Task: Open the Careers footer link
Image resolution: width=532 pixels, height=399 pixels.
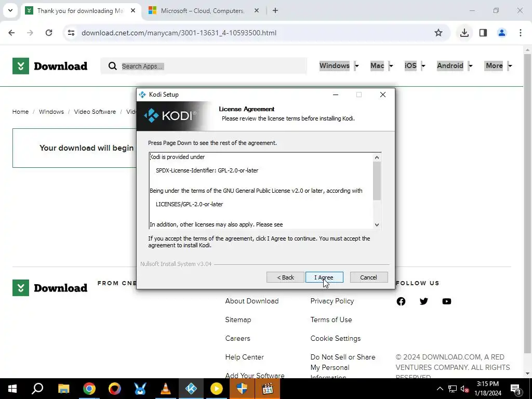Action: click(237, 338)
